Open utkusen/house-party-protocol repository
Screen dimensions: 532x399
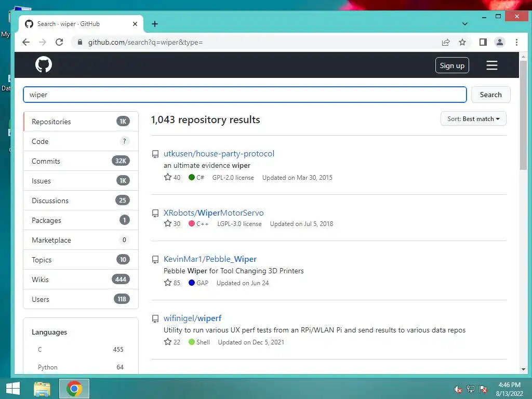219,153
